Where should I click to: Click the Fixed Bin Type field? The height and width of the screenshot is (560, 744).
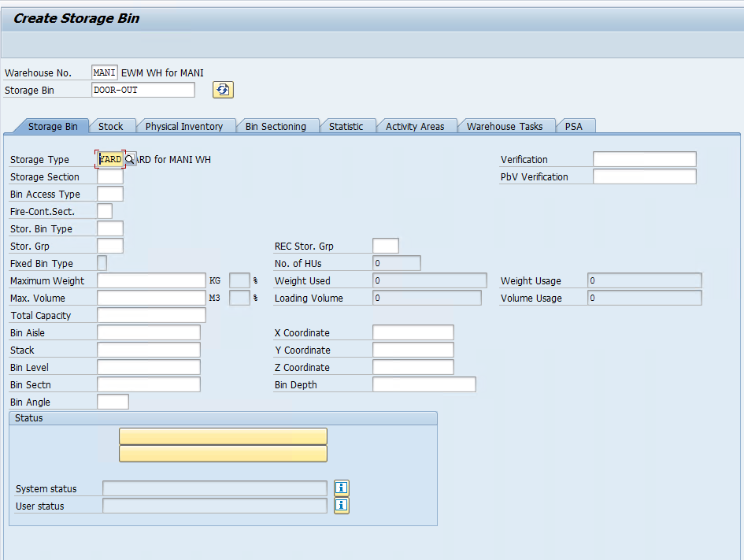pyautogui.click(x=102, y=263)
